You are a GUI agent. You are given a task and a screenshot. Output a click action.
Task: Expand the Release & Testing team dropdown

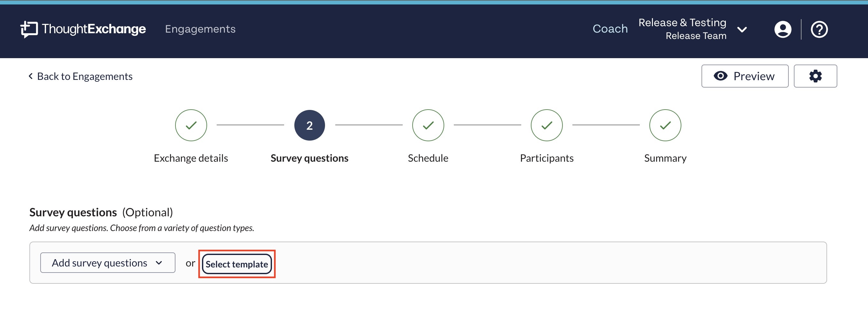tap(742, 30)
